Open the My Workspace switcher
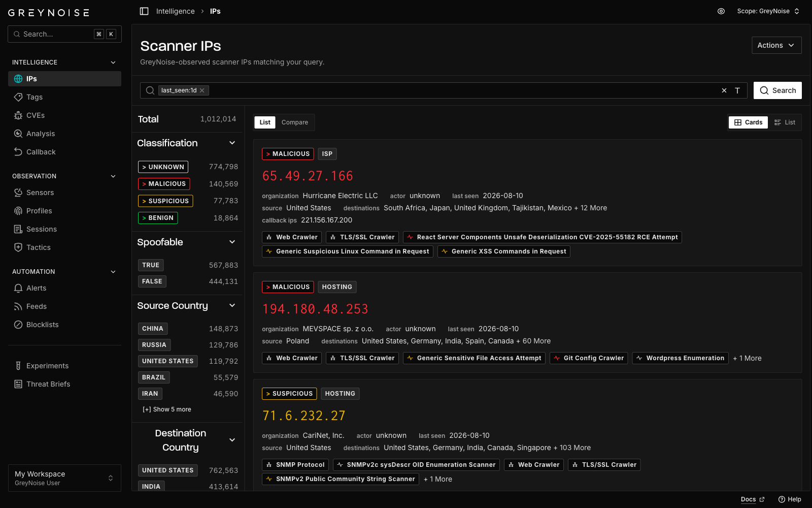Screen dimensions: 812x508 64,478
